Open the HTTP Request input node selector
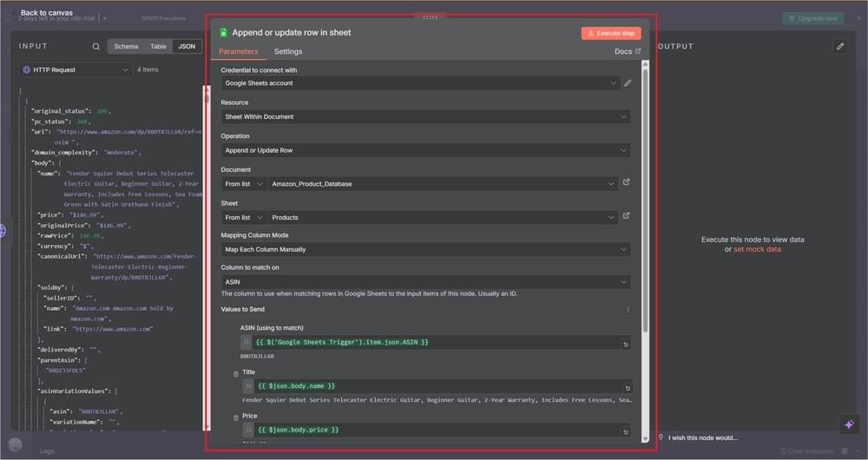 point(76,69)
